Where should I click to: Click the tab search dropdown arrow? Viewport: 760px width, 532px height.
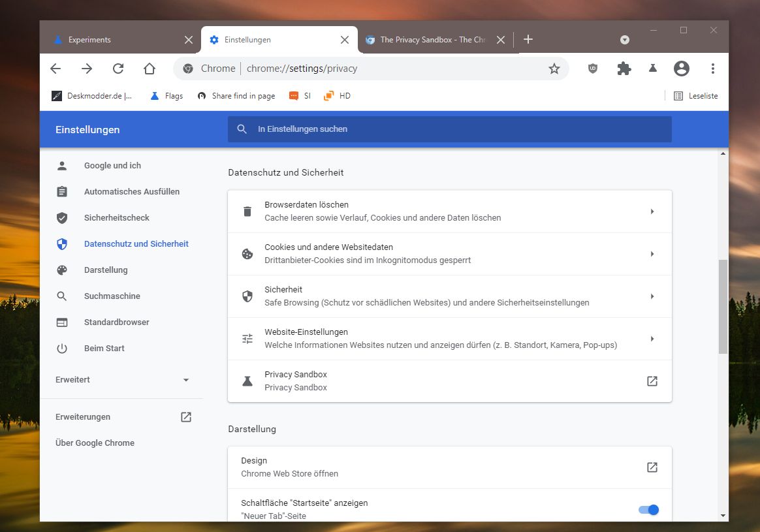coord(625,40)
